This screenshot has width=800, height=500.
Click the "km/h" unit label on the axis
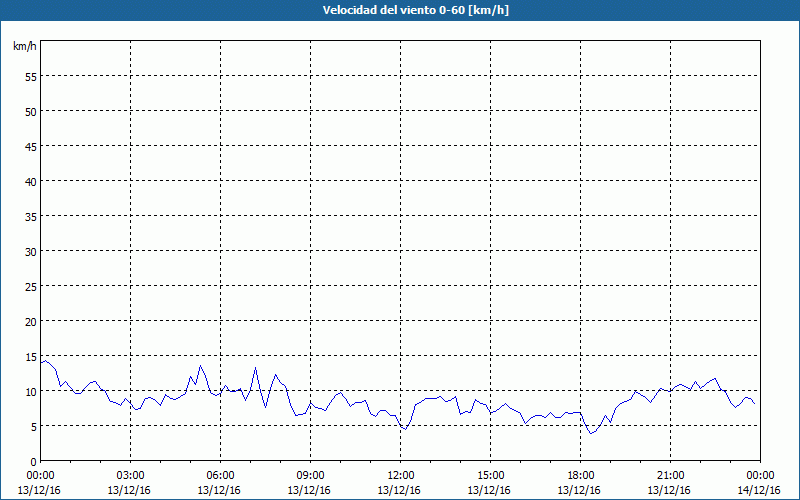[x=25, y=46]
